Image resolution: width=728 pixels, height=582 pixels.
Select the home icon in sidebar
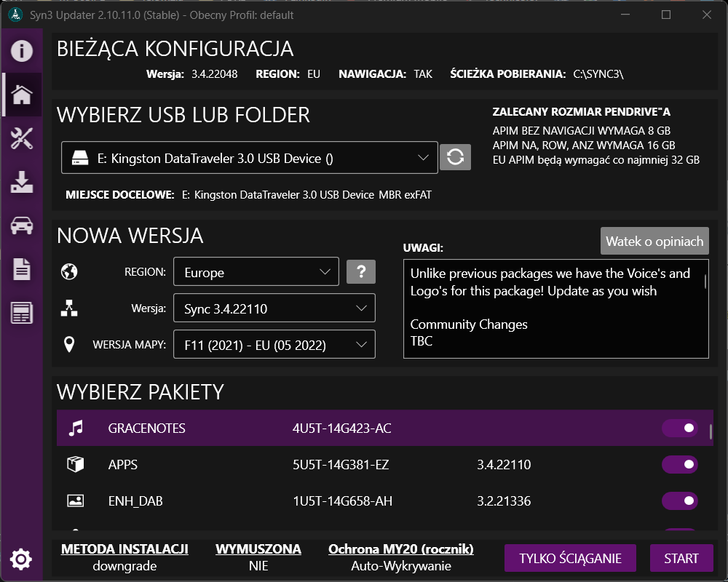[x=21, y=95]
